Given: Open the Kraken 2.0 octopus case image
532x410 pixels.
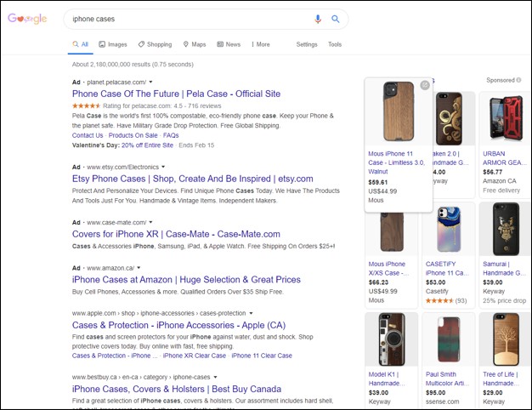Looking at the screenshot, I should [x=450, y=118].
